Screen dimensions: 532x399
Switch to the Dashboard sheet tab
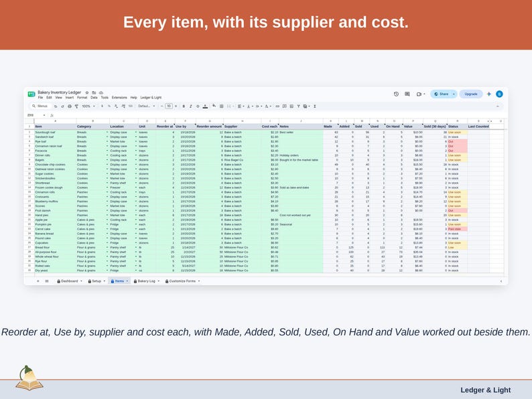click(x=70, y=281)
